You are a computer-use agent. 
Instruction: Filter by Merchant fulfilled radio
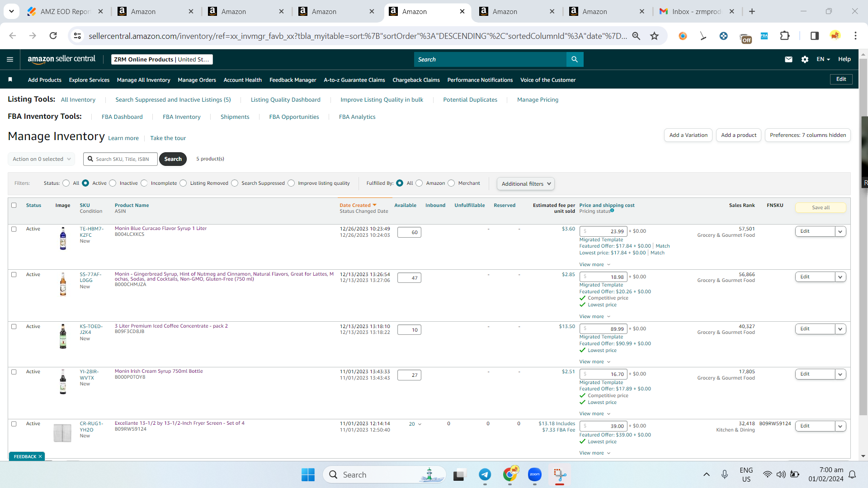tap(451, 183)
